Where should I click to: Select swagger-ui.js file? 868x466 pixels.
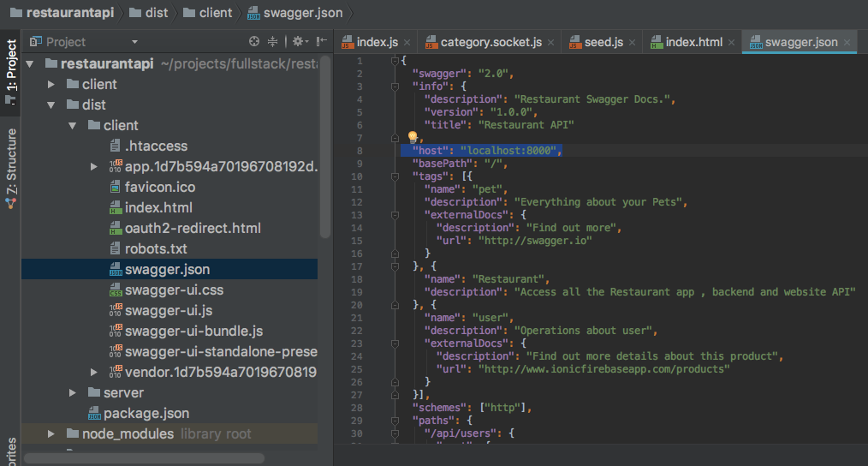pos(169,310)
